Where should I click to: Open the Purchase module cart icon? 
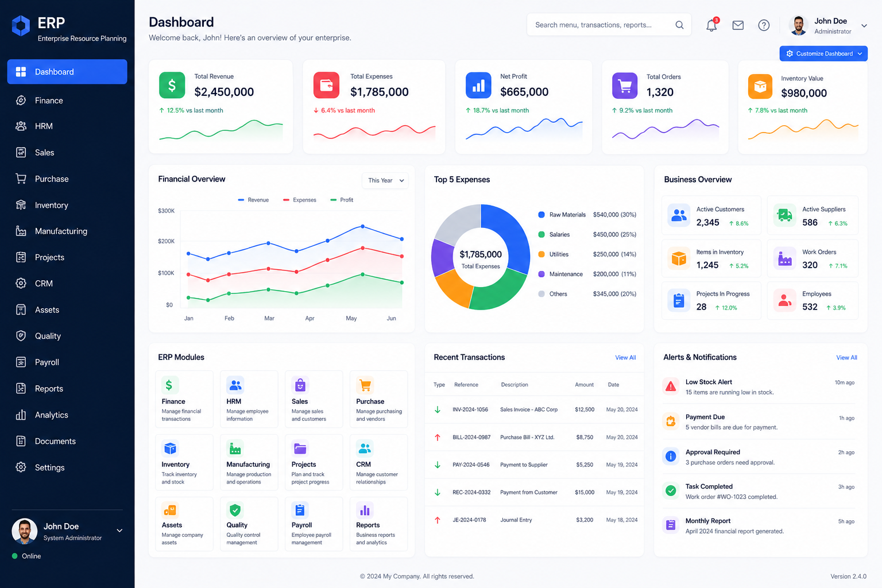point(365,385)
